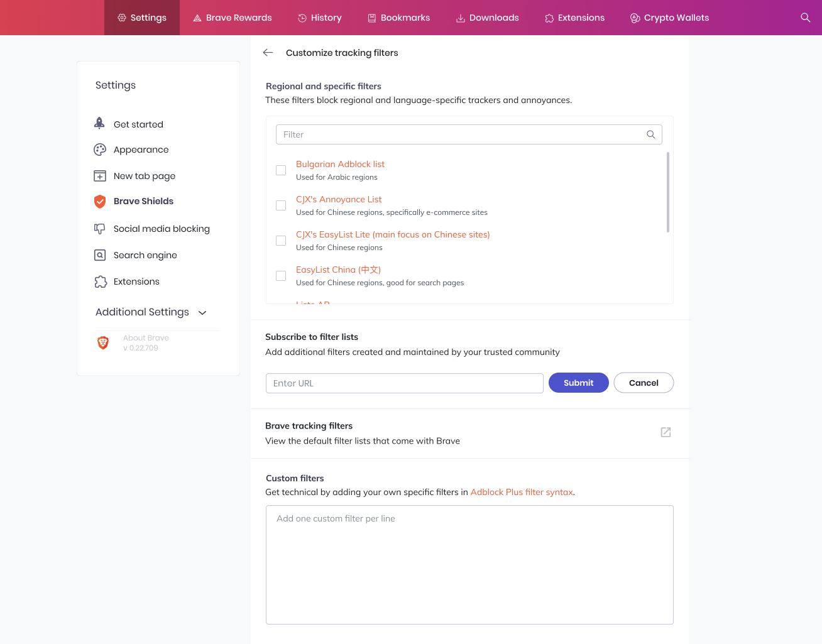The width and height of the screenshot is (822, 644).
Task: Open the Bulgarian Adblock list link
Action: [x=340, y=164]
